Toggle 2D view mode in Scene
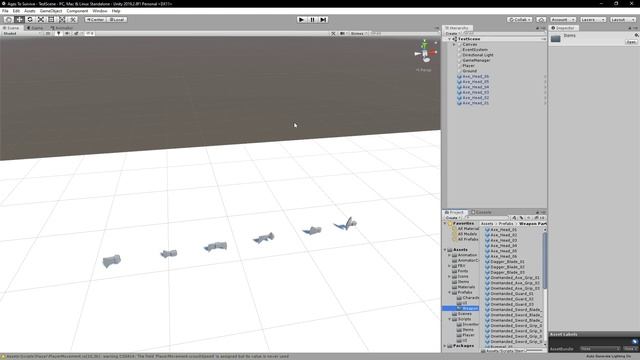The width and height of the screenshot is (640, 360). (x=48, y=33)
